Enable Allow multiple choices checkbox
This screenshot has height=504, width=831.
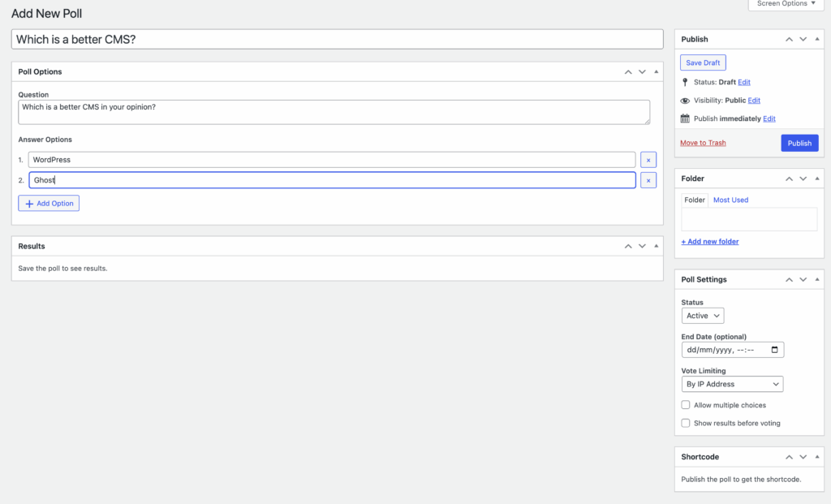(686, 405)
